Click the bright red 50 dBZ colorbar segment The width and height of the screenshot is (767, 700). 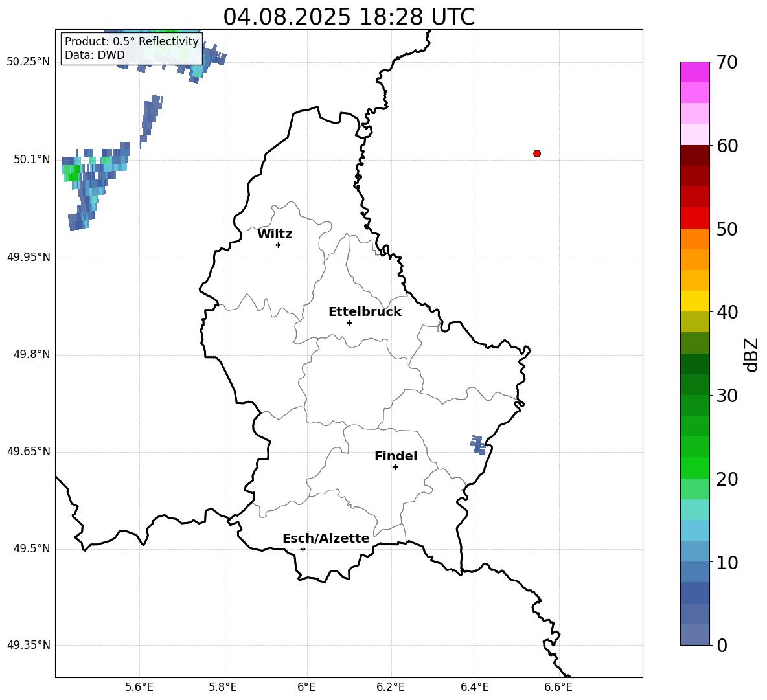694,218
